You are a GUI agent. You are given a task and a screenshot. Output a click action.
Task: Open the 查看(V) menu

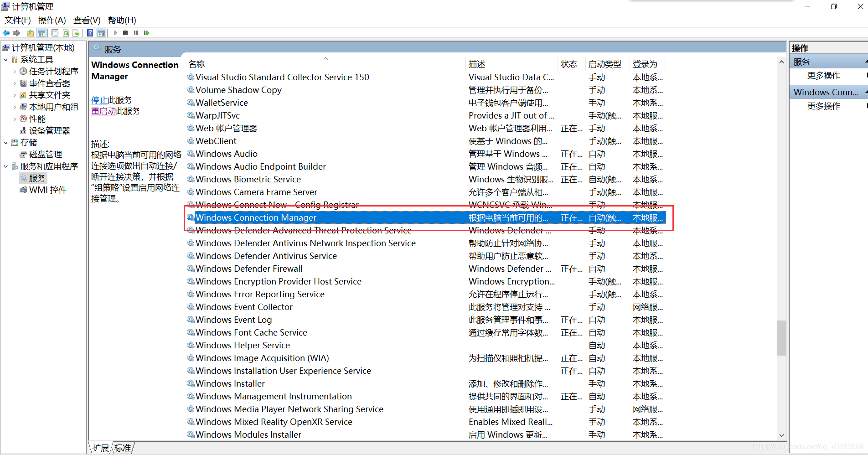[87, 20]
